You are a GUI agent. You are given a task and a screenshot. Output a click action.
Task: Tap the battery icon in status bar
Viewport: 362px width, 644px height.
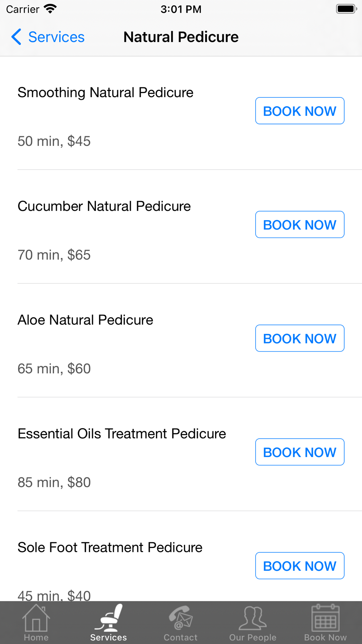pos(346,9)
